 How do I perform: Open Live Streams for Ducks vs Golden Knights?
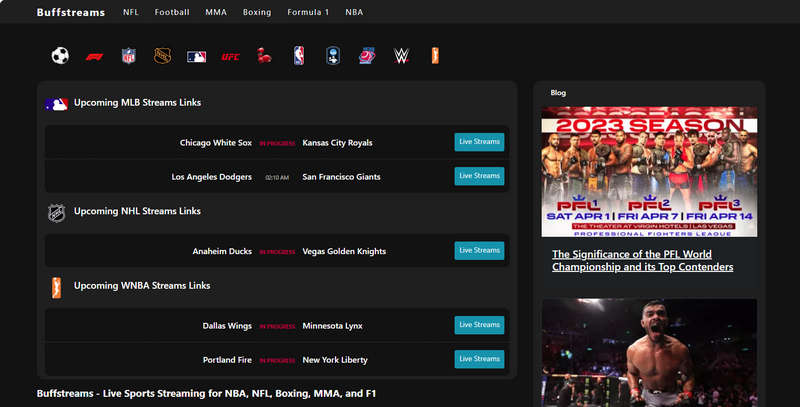click(x=479, y=250)
